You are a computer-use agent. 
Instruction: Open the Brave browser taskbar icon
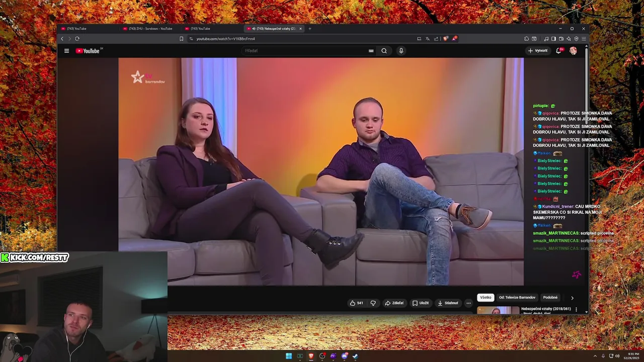pos(311,356)
